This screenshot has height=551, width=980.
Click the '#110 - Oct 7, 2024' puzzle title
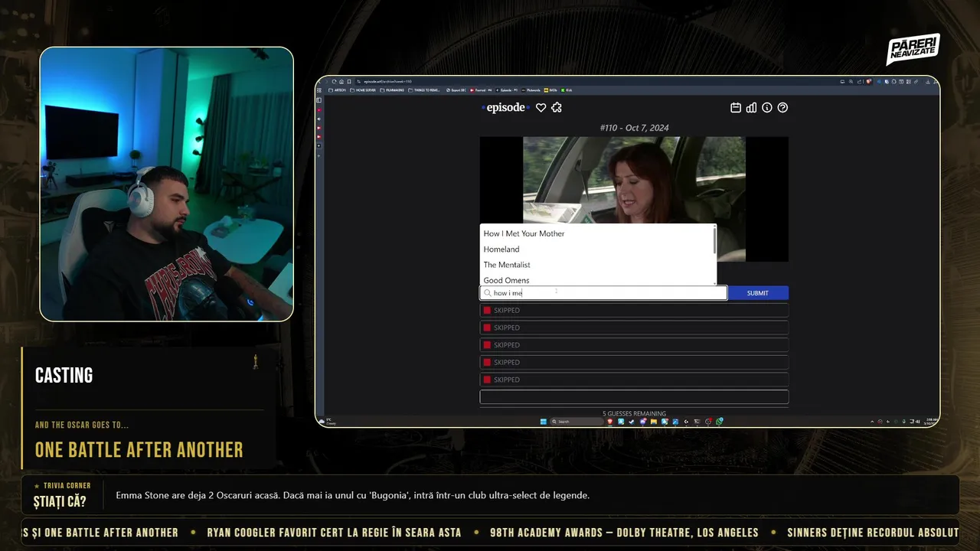pos(634,128)
